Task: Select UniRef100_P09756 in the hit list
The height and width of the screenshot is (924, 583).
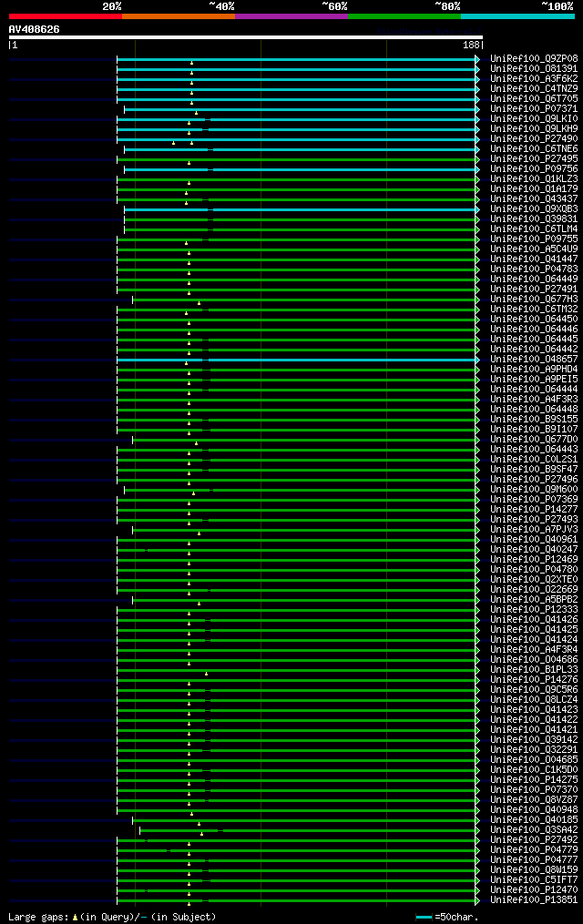Action: pyautogui.click(x=534, y=168)
